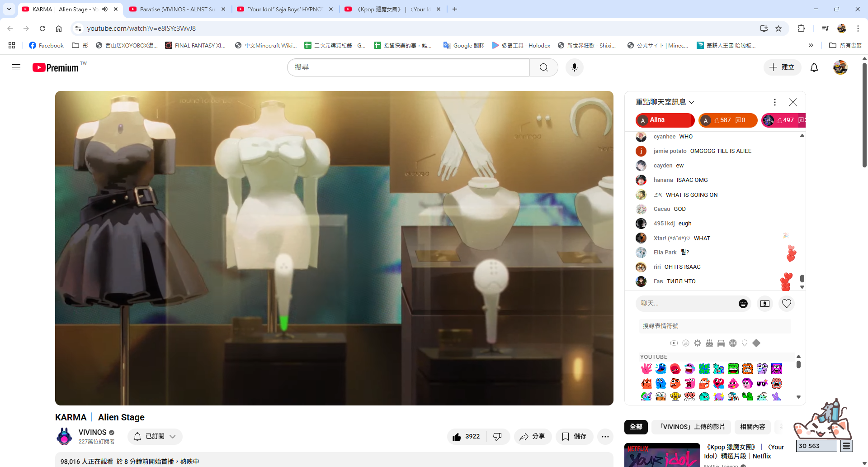
Task: Toggle the emoji picker in chat
Action: point(743,304)
